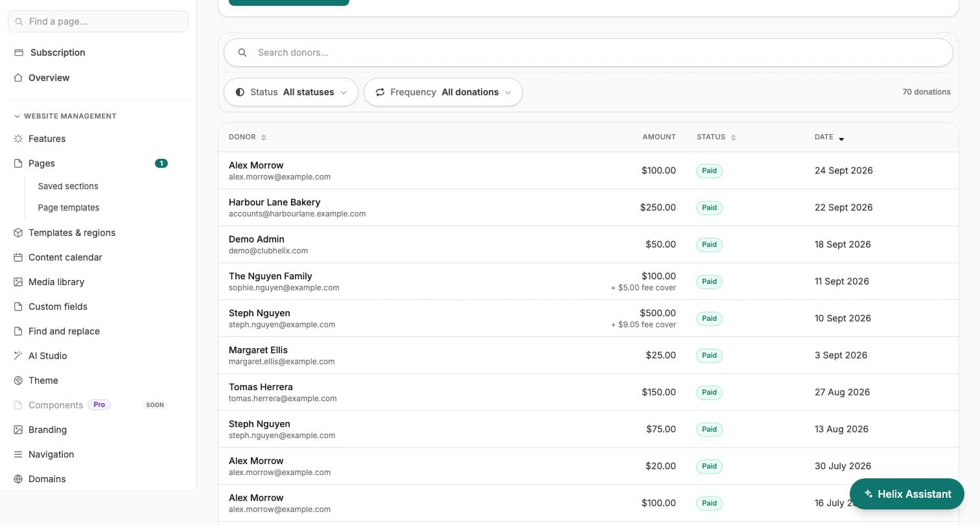Viewport: 980px width, 525px height.
Task: Click the Paid status for Margaret Ellis
Action: click(709, 355)
